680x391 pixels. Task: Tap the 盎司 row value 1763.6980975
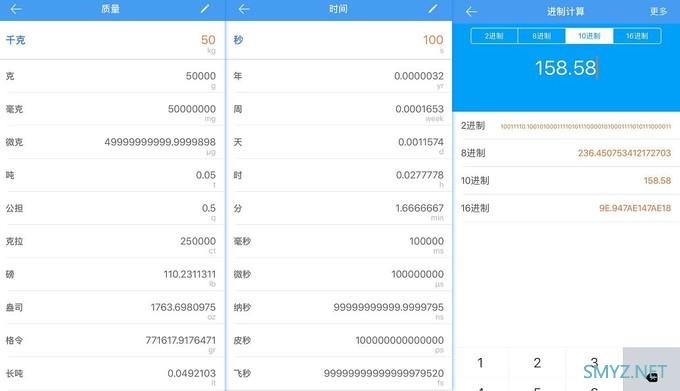click(x=183, y=307)
